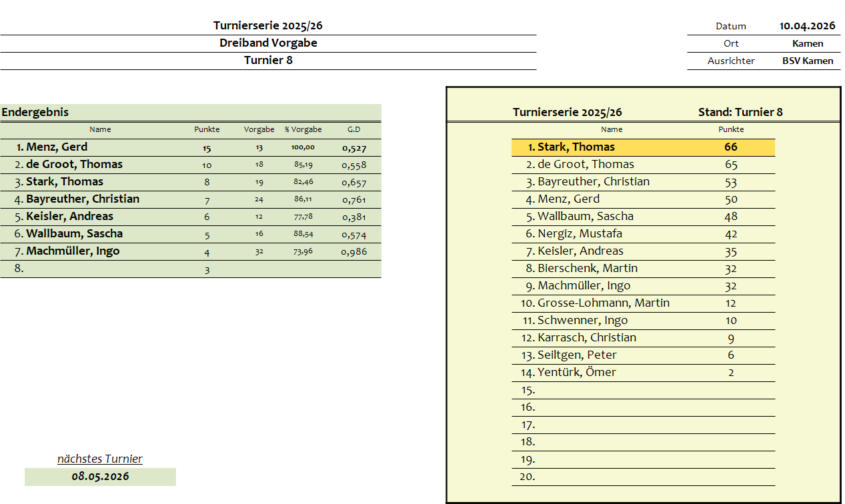Click the Turnier 8 title row

tap(268, 60)
